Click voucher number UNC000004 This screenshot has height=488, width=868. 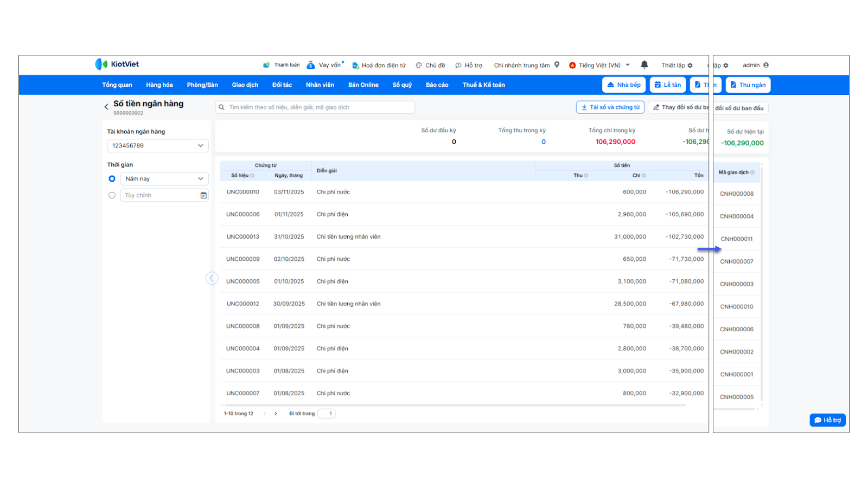point(243,349)
